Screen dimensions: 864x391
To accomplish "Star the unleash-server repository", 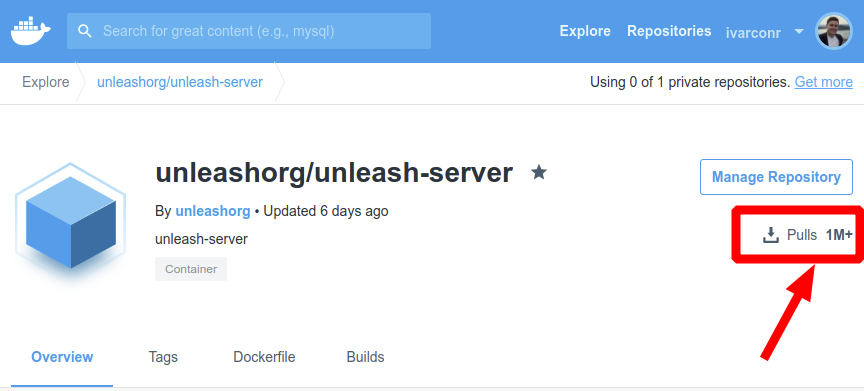I will click(x=539, y=173).
